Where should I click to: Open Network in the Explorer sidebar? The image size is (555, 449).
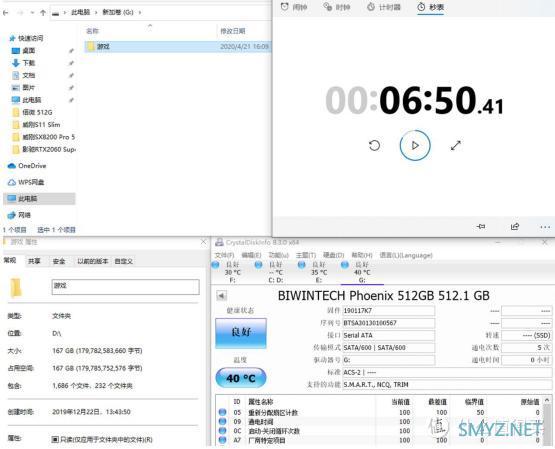[20, 215]
